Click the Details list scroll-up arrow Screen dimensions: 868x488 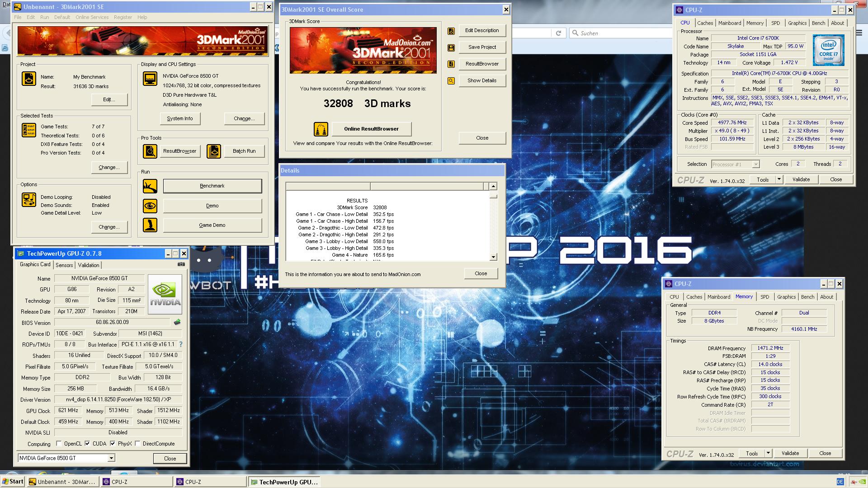pyautogui.click(x=493, y=186)
